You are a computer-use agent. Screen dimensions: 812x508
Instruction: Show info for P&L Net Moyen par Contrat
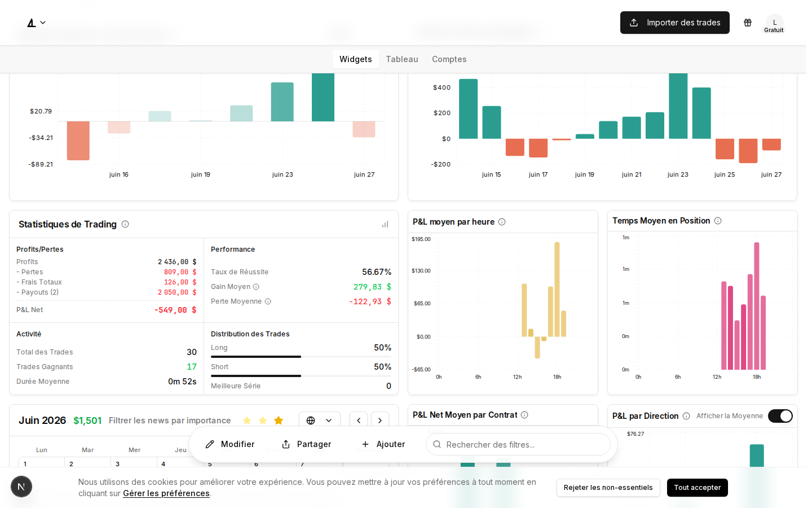(x=524, y=415)
